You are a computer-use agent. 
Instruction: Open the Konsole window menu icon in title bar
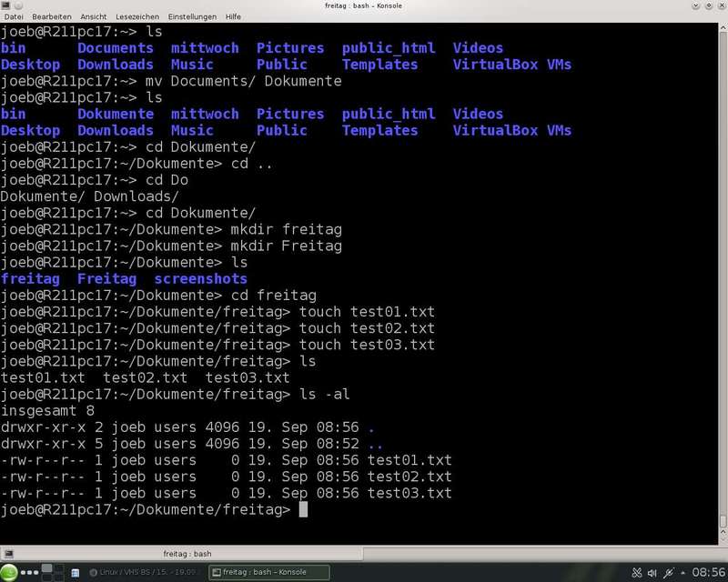[5, 5]
